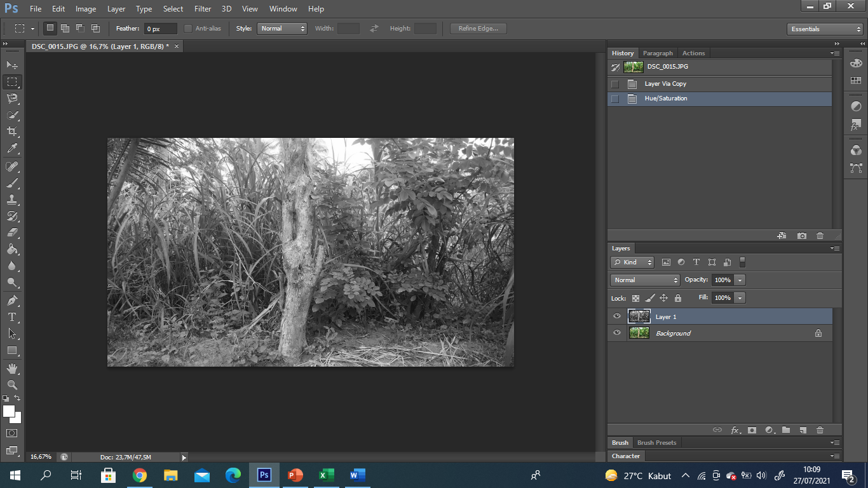Select the Horizontal Type tool
Viewport: 868px width, 488px height.
coord(12,317)
